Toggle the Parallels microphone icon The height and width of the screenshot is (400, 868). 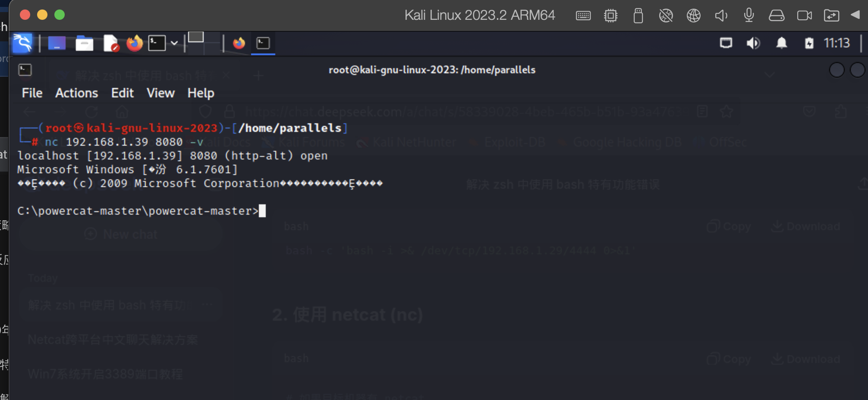click(749, 16)
